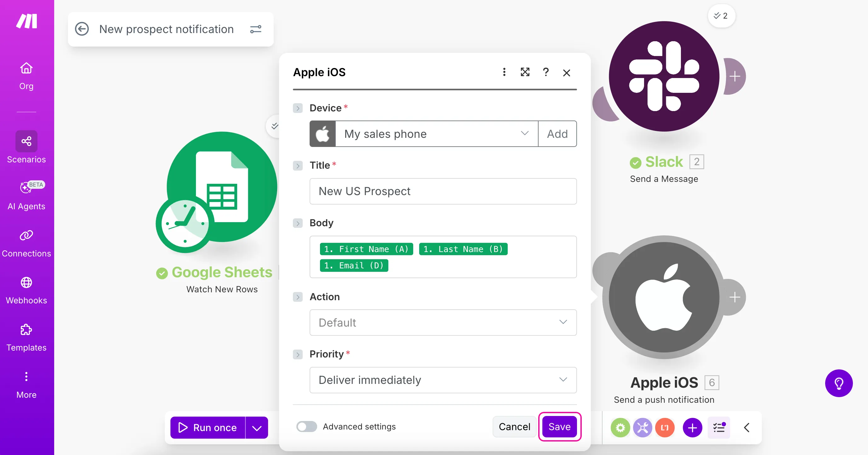Expand the Priority field toggle
This screenshot has height=455, width=868.
pos(298,354)
